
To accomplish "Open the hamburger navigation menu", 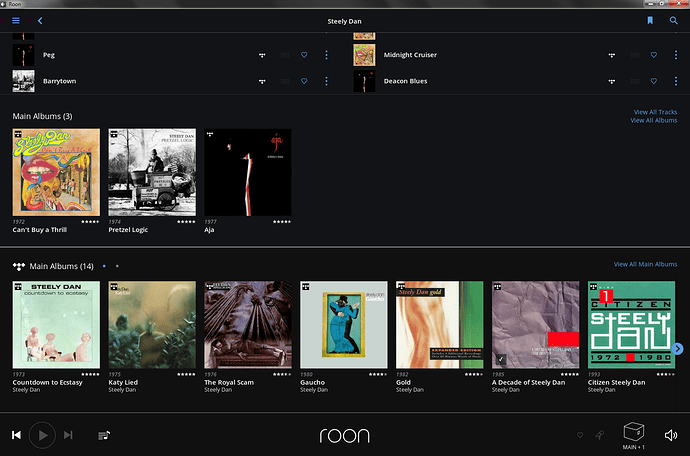I will (x=16, y=21).
